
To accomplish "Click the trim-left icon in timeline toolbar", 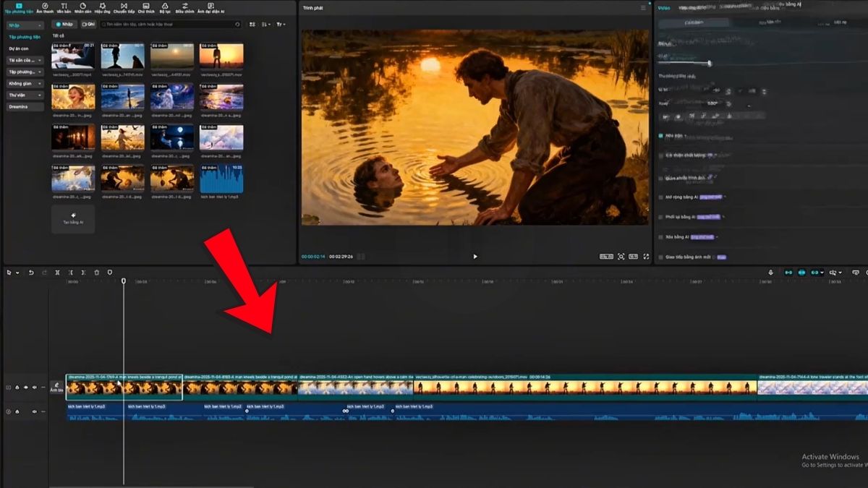I will 70,273.
